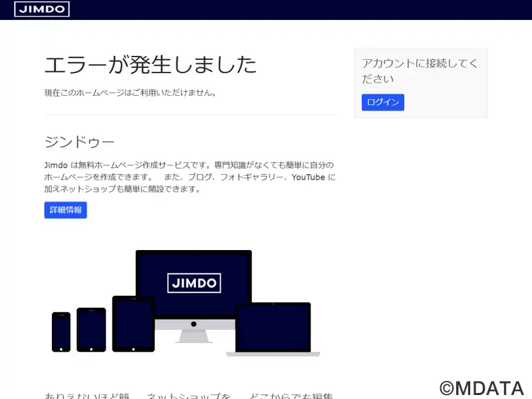532x399 pixels.
Task: Click the ジンドゥー heading
Action: click(x=79, y=142)
